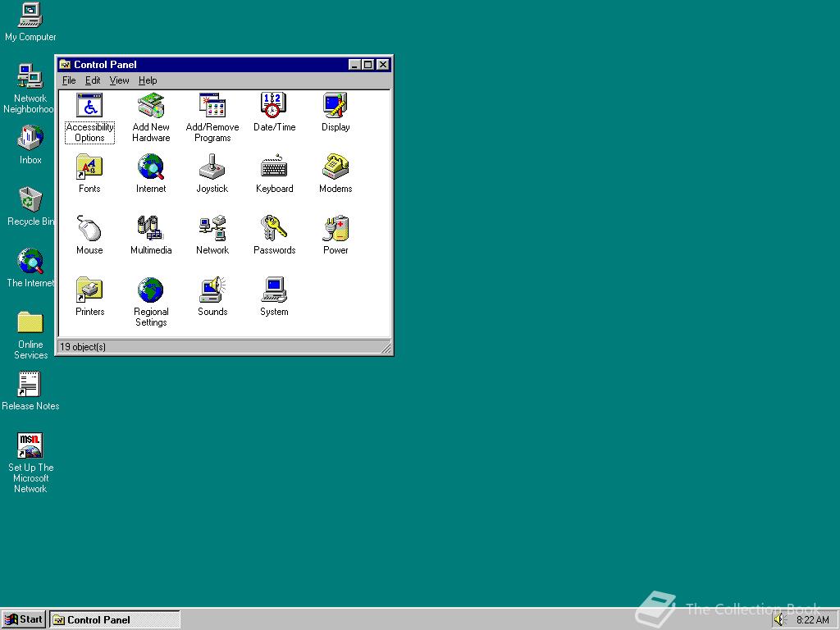Select the Recycle Bin desktop icon

[30, 199]
